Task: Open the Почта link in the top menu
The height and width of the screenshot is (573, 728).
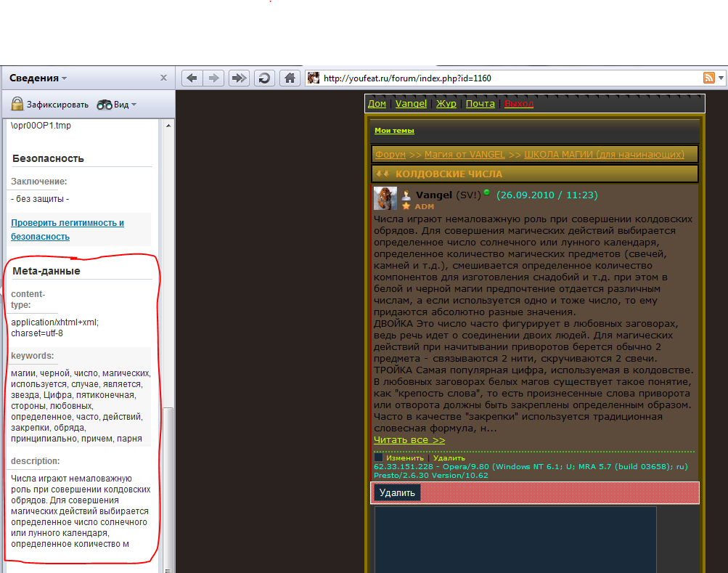Action: (480, 103)
